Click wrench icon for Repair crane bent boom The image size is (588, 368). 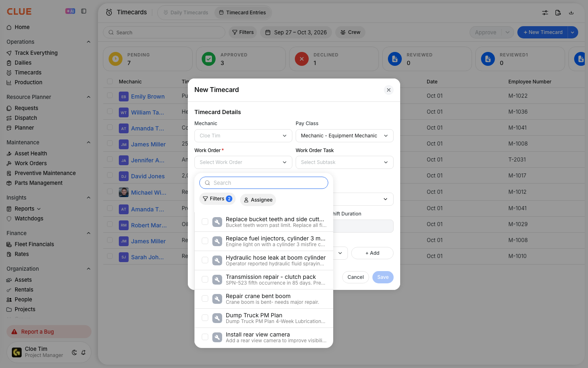217,299
